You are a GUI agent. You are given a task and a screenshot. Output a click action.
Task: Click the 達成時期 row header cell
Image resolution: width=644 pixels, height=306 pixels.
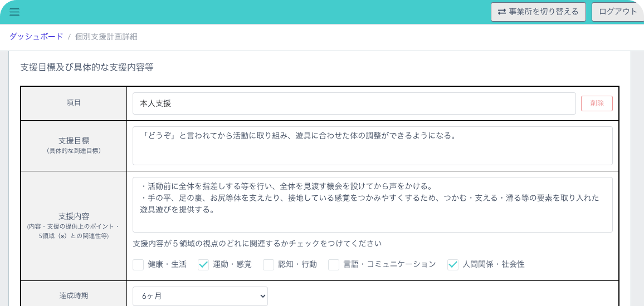(74, 295)
